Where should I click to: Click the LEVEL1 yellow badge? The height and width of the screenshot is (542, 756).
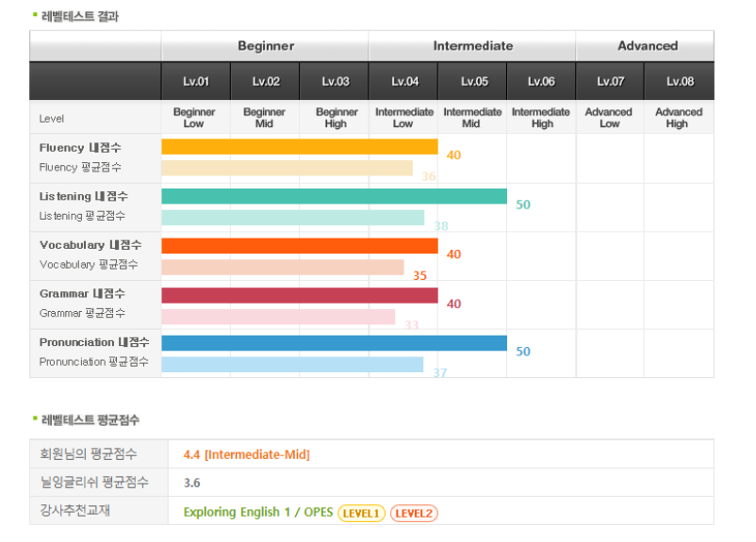[x=362, y=513]
